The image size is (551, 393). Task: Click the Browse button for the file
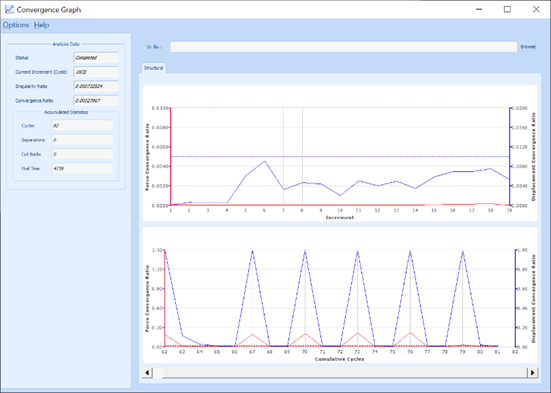pyautogui.click(x=527, y=47)
